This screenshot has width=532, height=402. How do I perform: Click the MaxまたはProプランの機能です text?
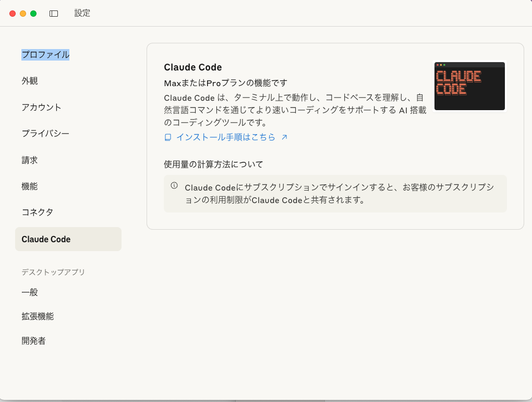[226, 83]
